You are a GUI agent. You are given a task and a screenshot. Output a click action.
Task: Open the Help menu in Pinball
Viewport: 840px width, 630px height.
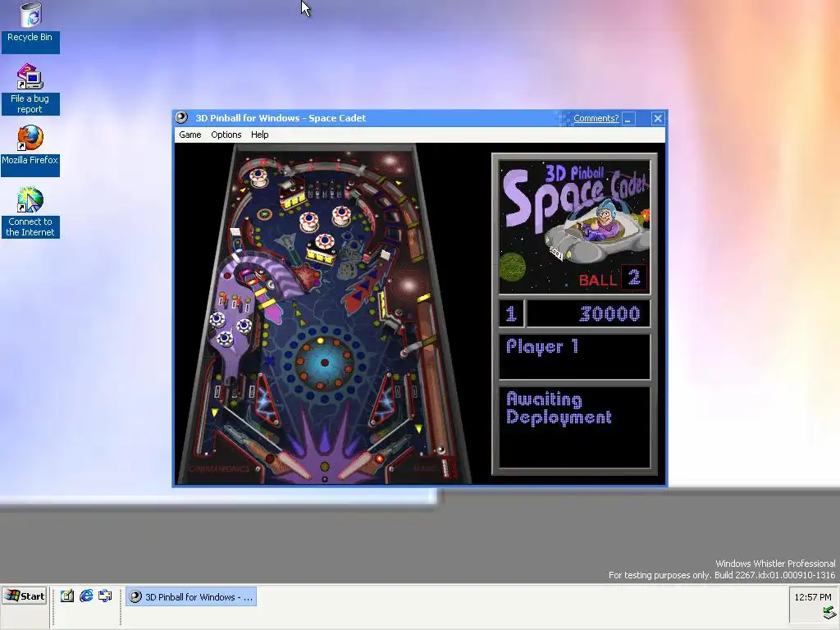click(260, 135)
